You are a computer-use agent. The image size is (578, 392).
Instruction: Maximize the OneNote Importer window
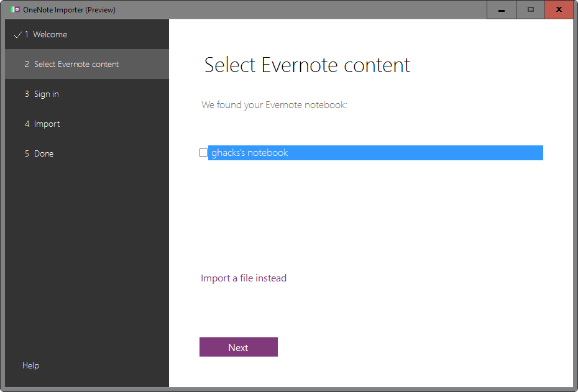(530, 9)
